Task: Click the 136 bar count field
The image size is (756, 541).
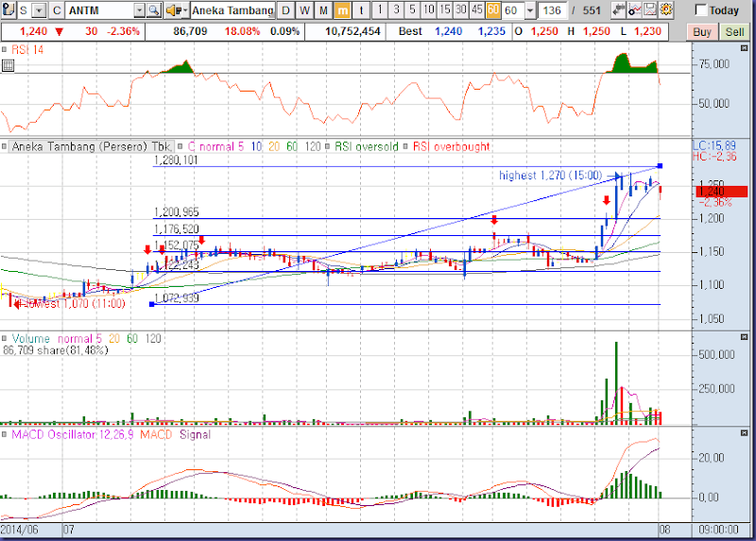Action: [x=552, y=10]
